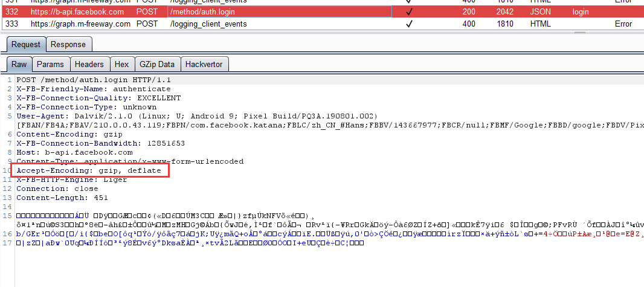Viewport: 644px width, 287px height.
Task: Open the GZip Data tab
Action: pos(157,64)
